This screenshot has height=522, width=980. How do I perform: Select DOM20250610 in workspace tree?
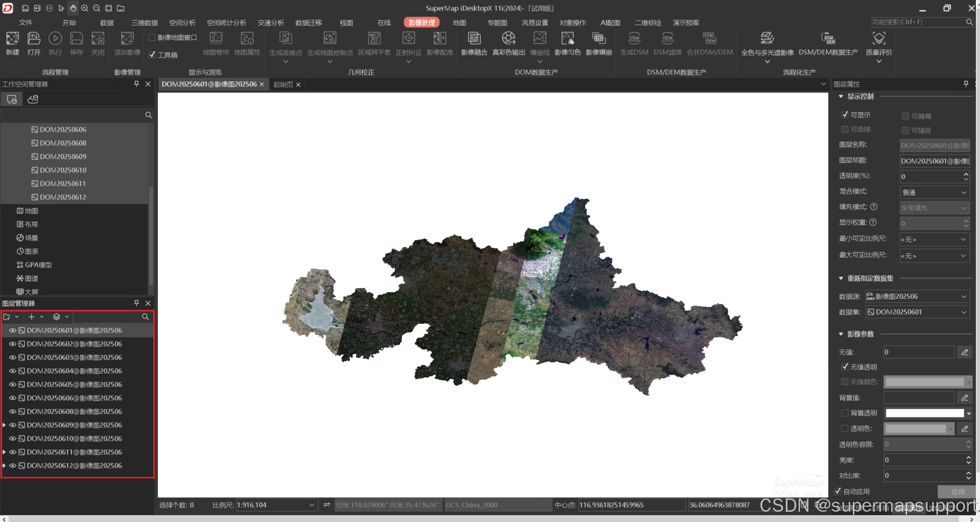(x=63, y=170)
